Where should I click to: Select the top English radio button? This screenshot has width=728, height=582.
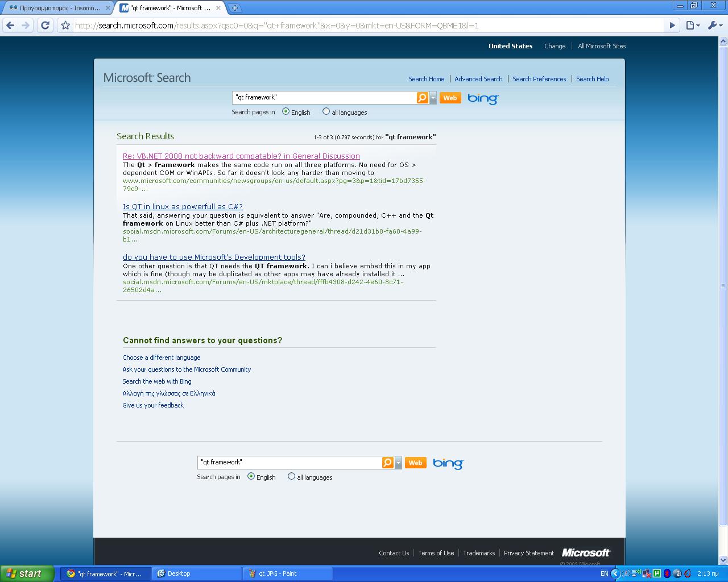(x=286, y=111)
